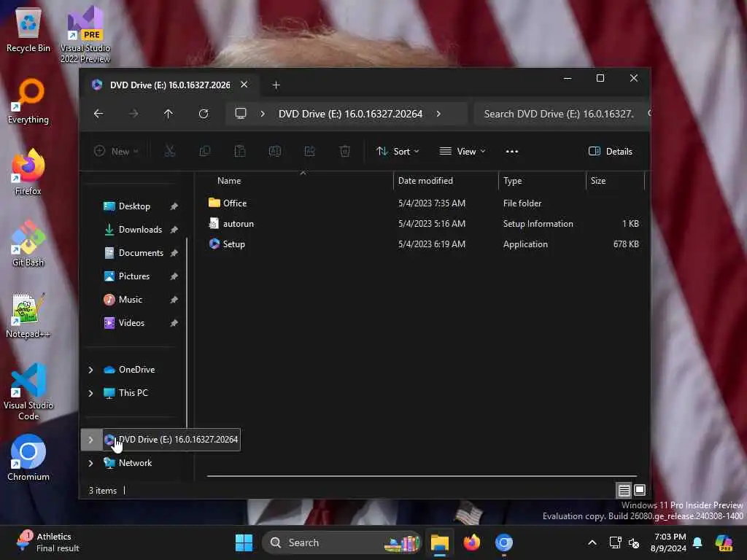Toggle the Details pane
Image resolution: width=747 pixels, height=560 pixels.
click(x=611, y=152)
